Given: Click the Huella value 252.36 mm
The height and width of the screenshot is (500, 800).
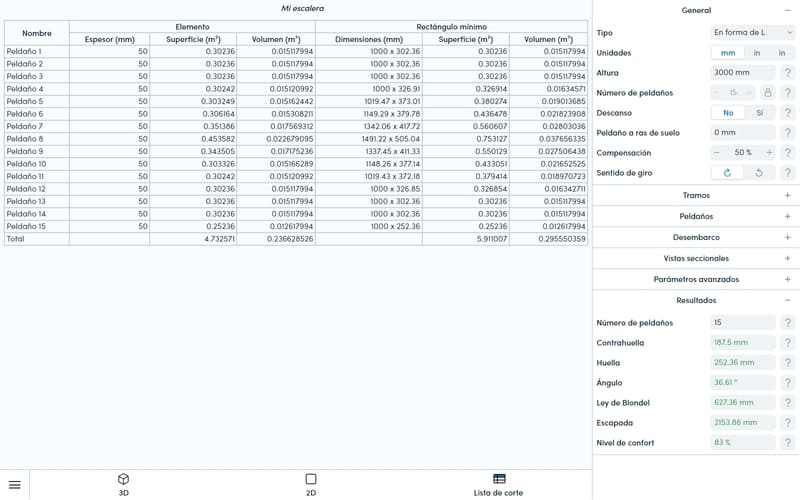Looking at the screenshot, I should coord(743,363).
